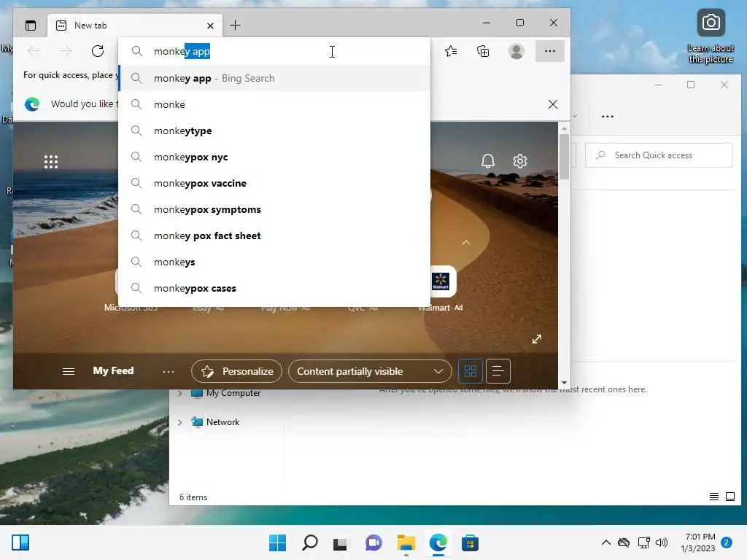Open Edge Settings and more menu
This screenshot has width=747, height=560.
click(550, 51)
